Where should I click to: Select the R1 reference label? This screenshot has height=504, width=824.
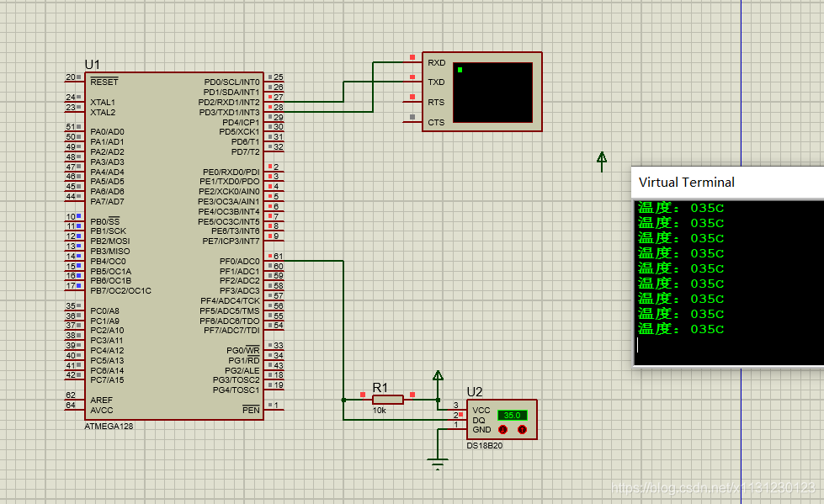click(380, 387)
